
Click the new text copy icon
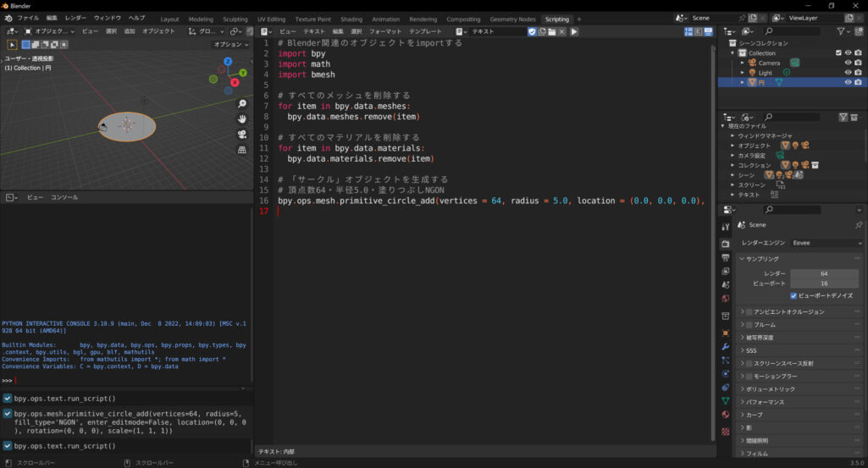pos(542,31)
